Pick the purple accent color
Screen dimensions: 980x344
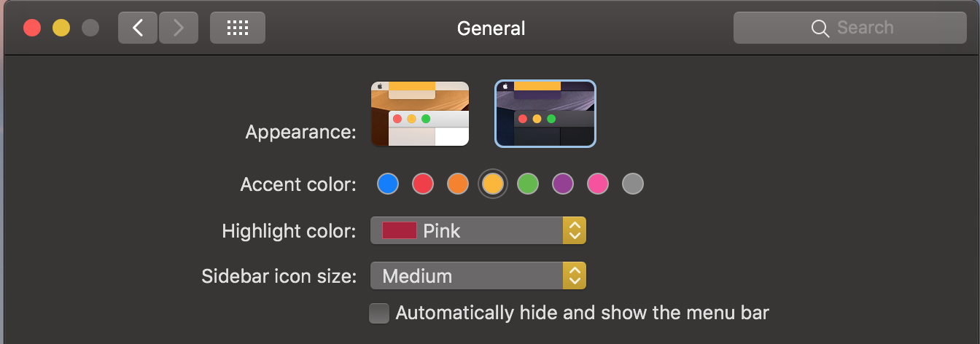(x=563, y=184)
